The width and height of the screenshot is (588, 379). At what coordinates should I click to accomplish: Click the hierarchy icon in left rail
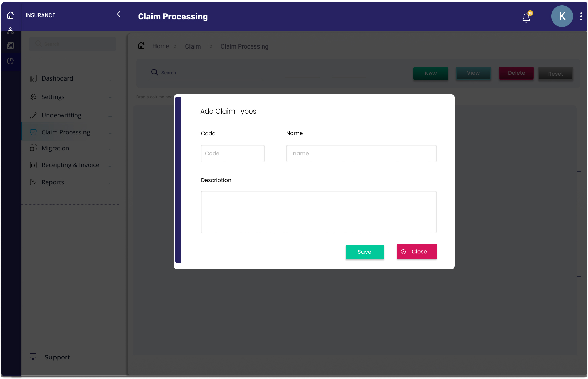coord(10,31)
